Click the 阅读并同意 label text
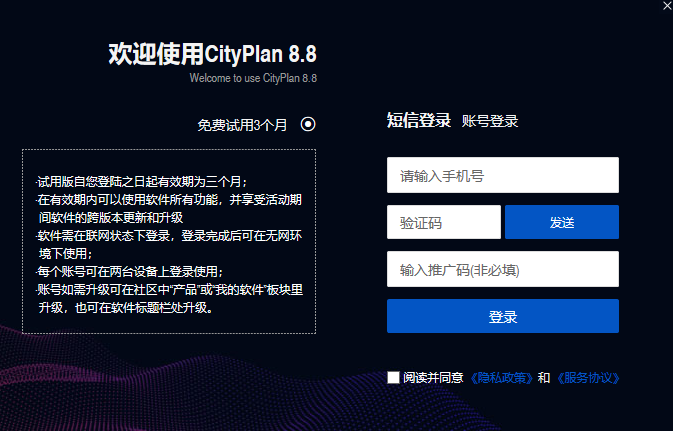673x431 pixels. click(x=433, y=378)
